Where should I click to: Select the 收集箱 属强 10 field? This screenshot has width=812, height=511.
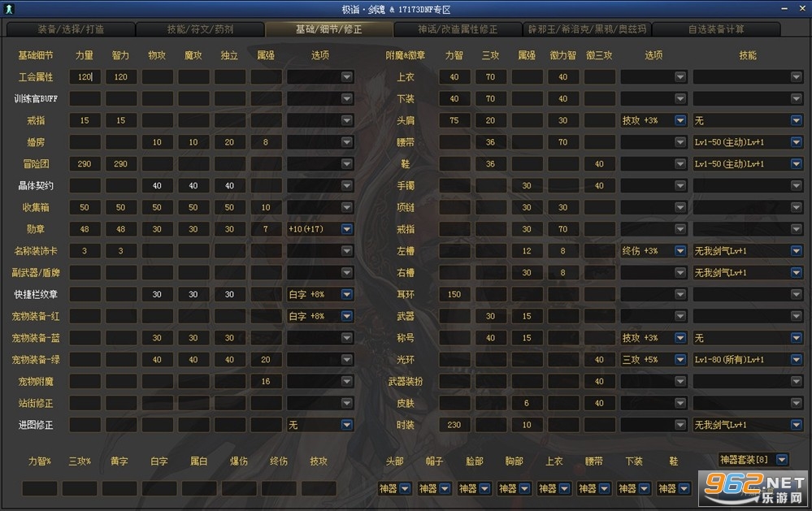coord(266,208)
